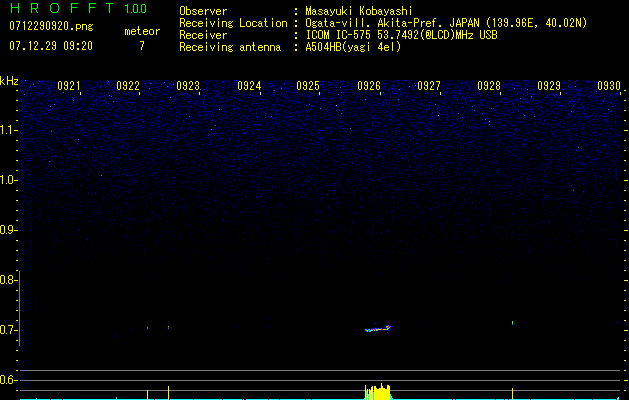Click the 0928 time axis marker
The height and width of the screenshot is (400, 629).
coord(489,86)
